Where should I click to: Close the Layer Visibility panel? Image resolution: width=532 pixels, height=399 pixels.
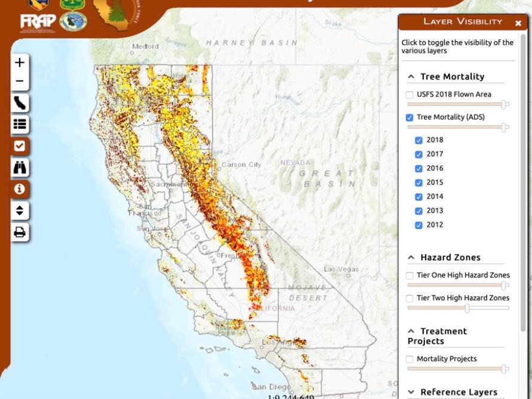point(518,22)
